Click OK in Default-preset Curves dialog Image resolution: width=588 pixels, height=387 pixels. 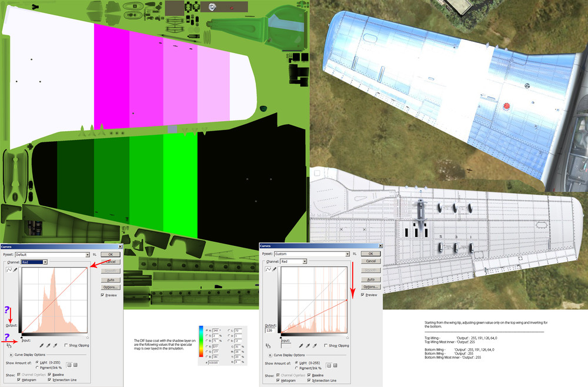coord(111,255)
